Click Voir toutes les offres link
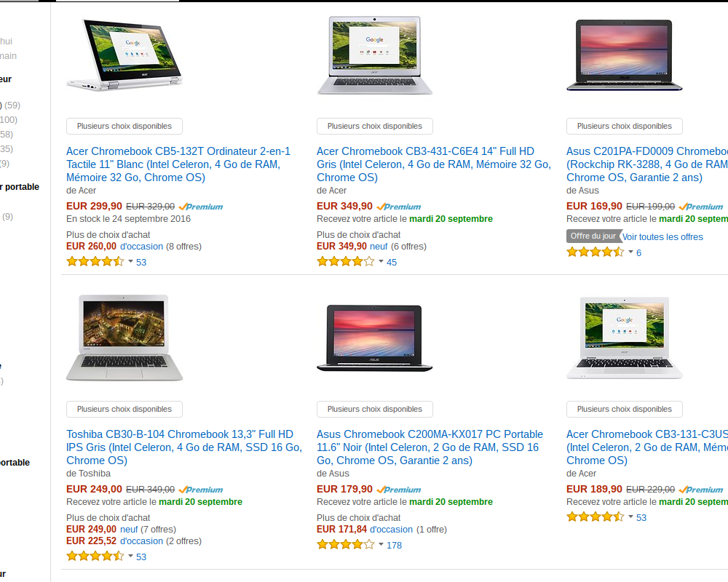The width and height of the screenshot is (728, 582). coord(662,236)
